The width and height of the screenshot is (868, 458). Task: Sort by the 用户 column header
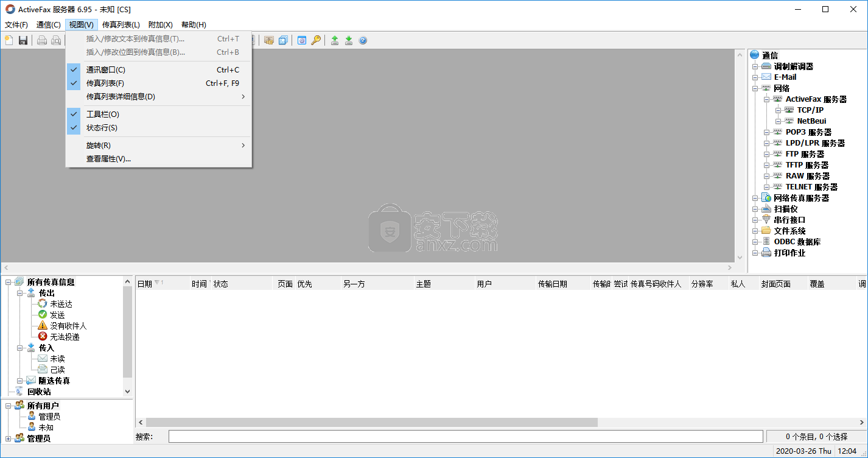click(x=505, y=284)
